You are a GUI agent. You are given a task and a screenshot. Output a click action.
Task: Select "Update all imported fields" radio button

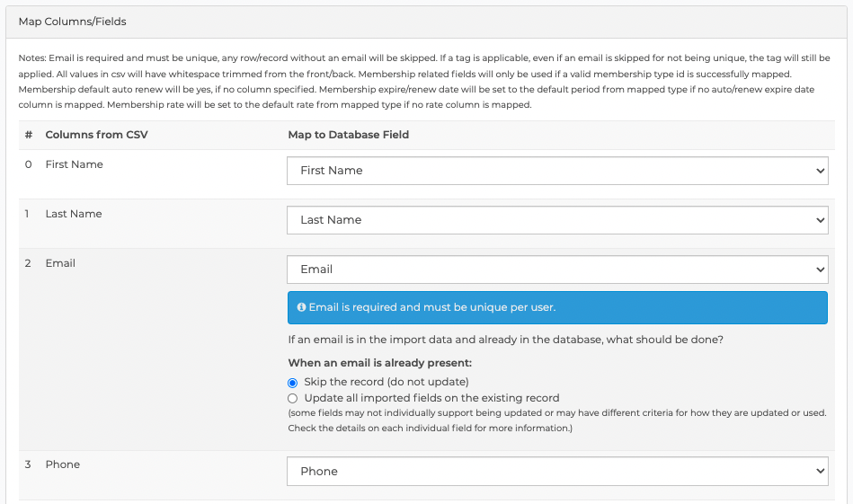tap(293, 399)
